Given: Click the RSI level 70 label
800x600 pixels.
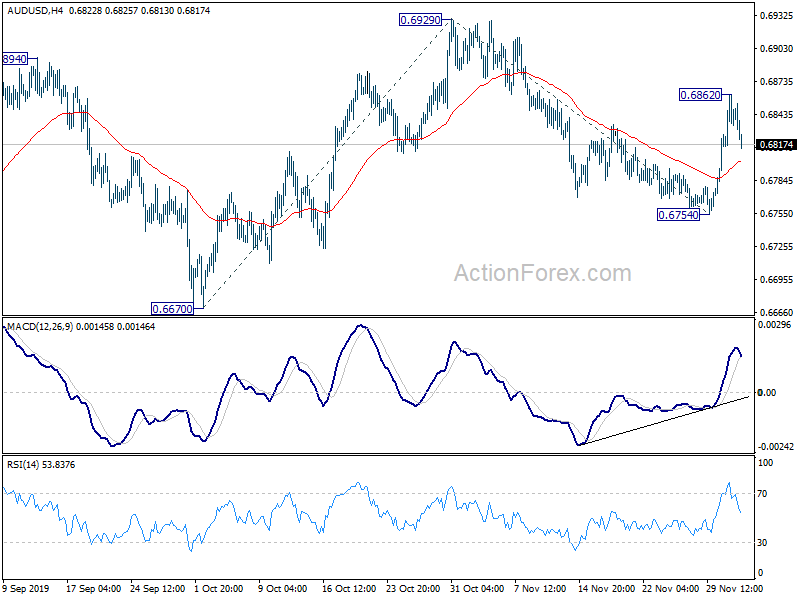Looking at the screenshot, I should pyautogui.click(x=762, y=494).
